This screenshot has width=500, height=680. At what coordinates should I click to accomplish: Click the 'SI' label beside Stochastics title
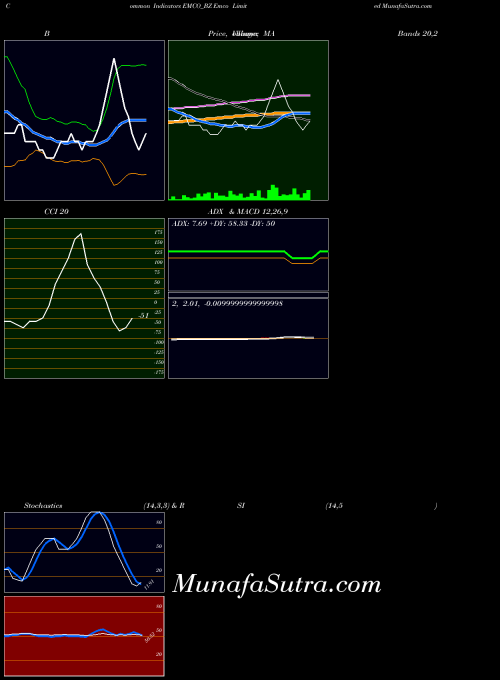click(241, 506)
